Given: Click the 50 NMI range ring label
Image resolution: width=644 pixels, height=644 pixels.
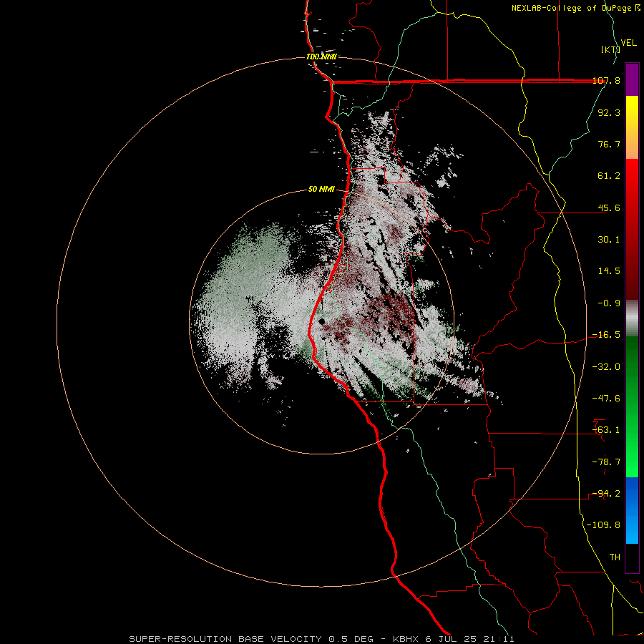Looking at the screenshot, I should click(x=321, y=190).
